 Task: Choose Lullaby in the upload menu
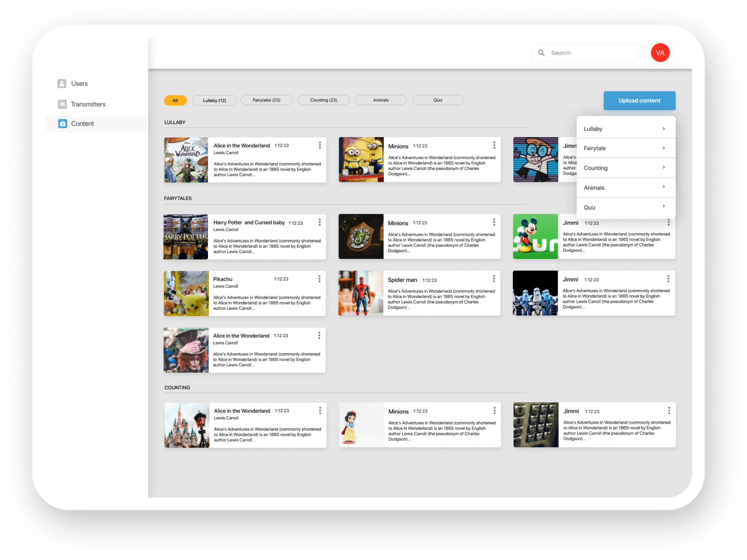tap(626, 128)
